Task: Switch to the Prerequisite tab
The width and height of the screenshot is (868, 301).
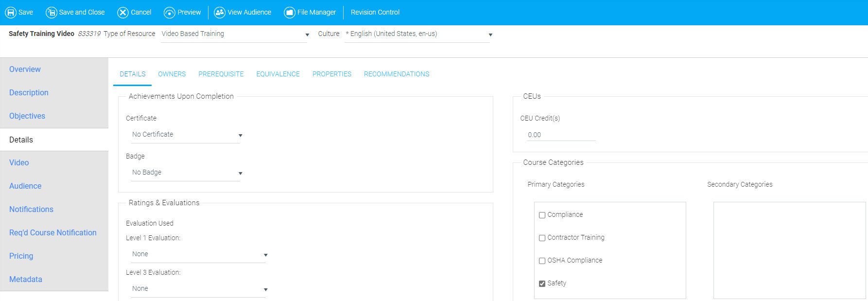Action: click(221, 74)
